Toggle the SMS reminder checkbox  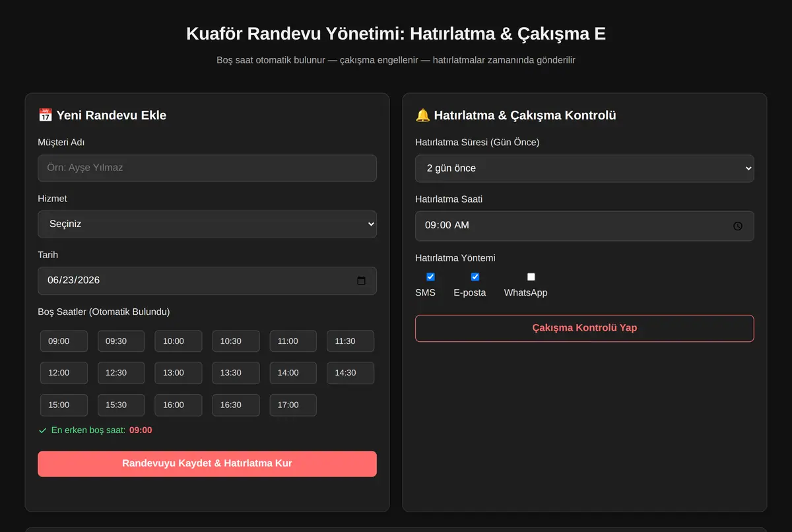[431, 277]
